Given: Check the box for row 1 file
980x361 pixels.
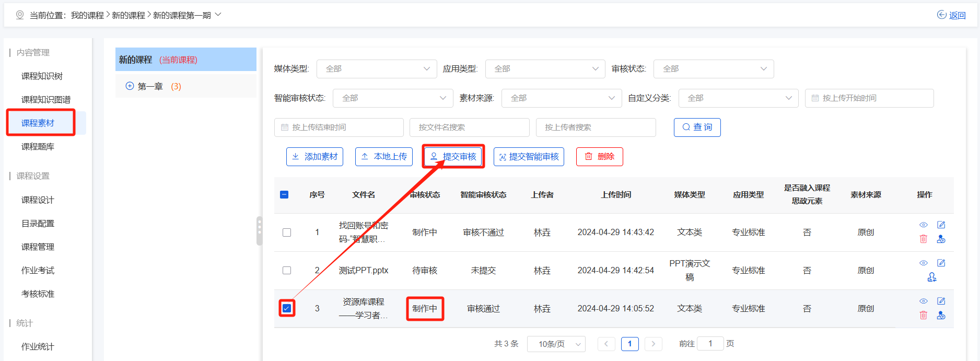Looking at the screenshot, I should click(x=287, y=232).
